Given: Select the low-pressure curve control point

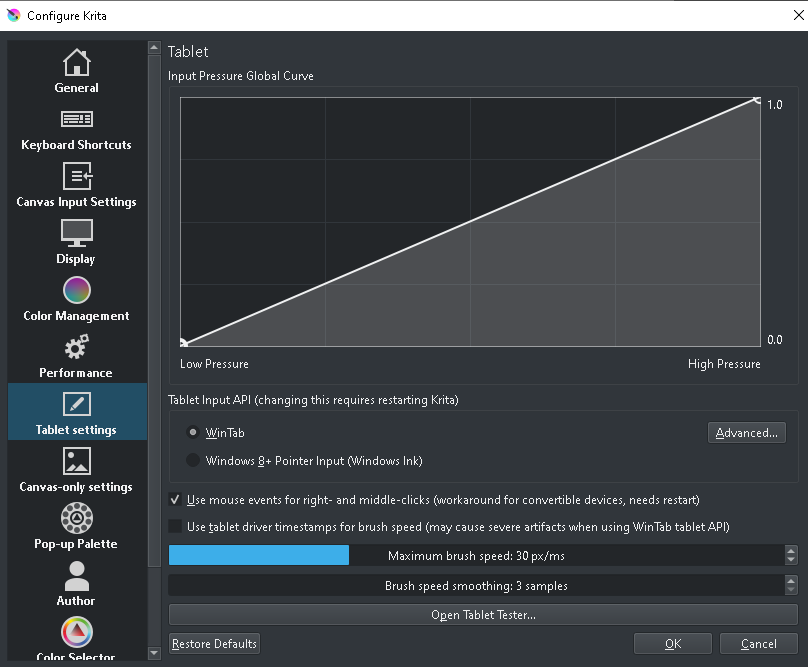Looking at the screenshot, I should point(183,343).
